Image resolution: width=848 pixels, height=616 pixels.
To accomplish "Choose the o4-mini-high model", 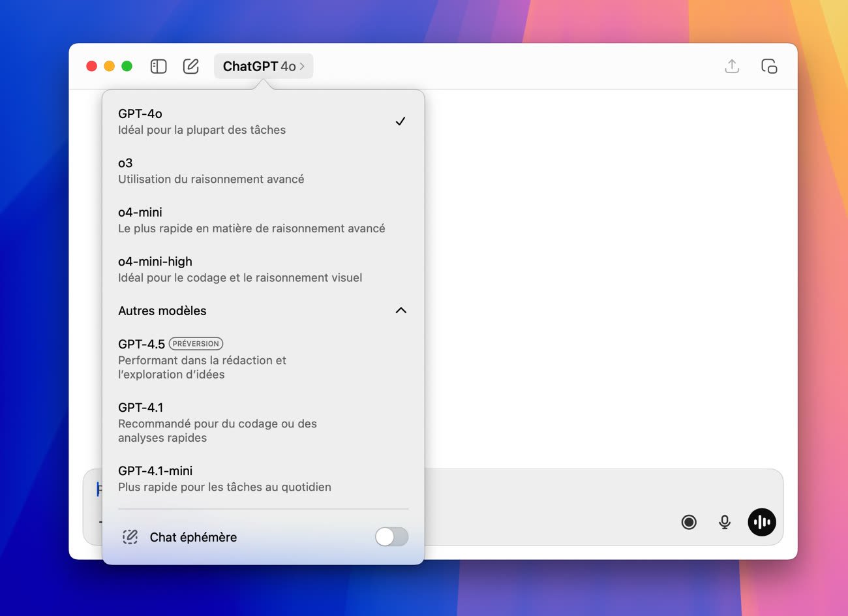I will (263, 269).
